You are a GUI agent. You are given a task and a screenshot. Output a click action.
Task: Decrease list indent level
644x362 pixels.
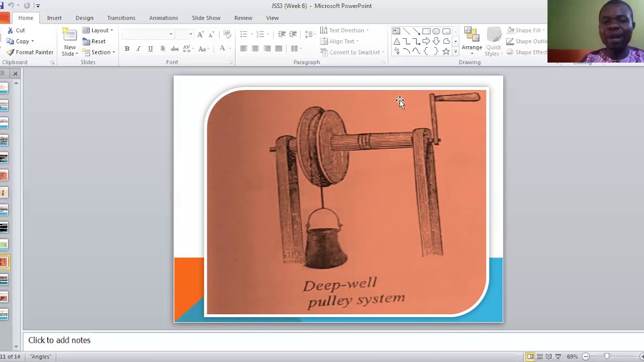coord(282,34)
